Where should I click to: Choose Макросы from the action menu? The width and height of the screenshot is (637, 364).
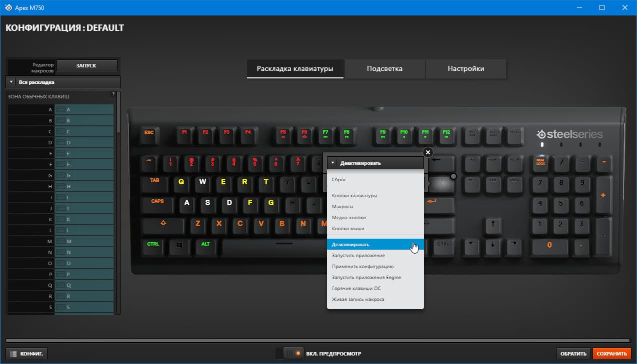click(375, 206)
